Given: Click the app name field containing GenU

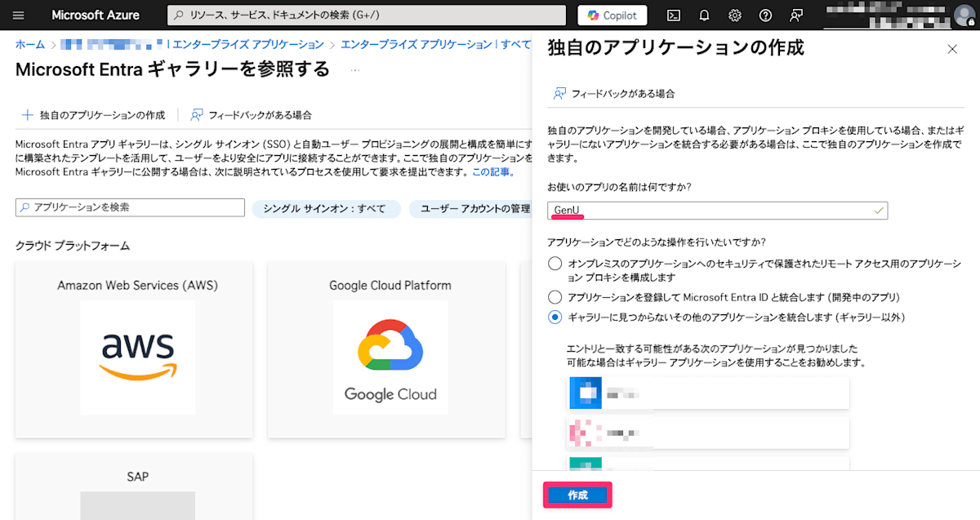Looking at the screenshot, I should tap(717, 211).
